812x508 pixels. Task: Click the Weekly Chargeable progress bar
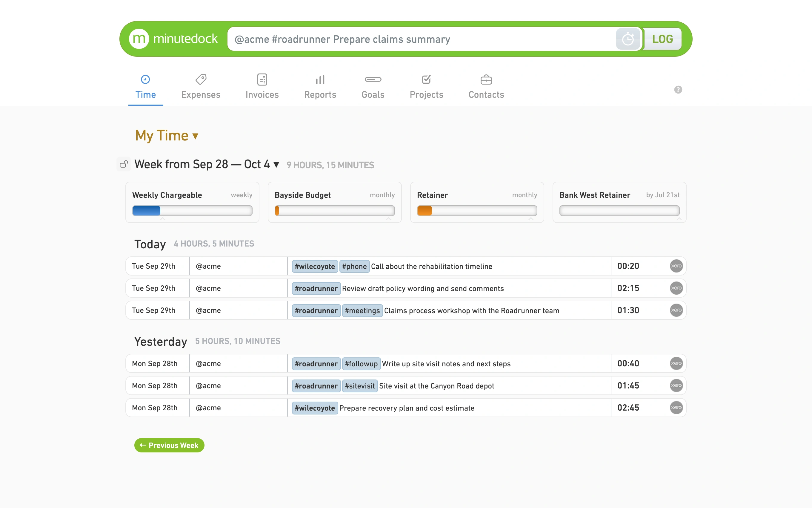click(x=192, y=211)
